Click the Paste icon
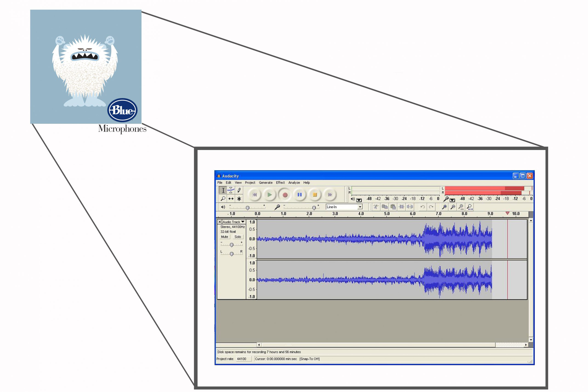Screen dimensions: 588x392 click(x=393, y=207)
